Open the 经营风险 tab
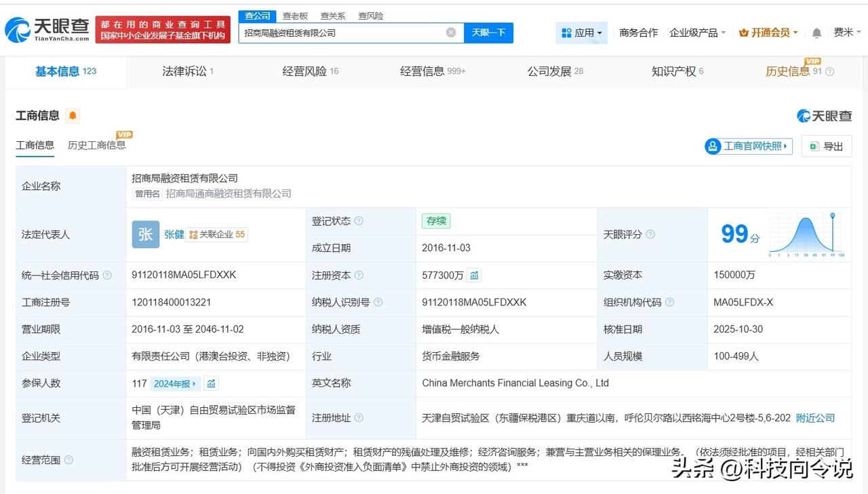Viewport: 868px width, 494px height. click(x=311, y=71)
